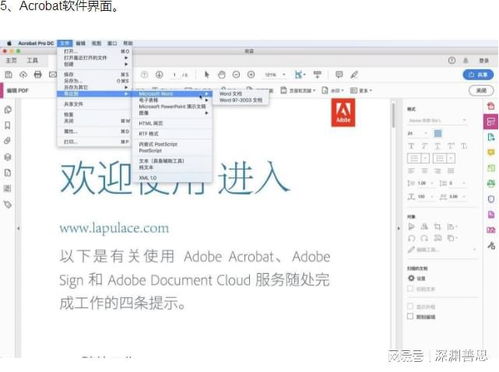Open the 窗口 menu in the menu bar

112,43
